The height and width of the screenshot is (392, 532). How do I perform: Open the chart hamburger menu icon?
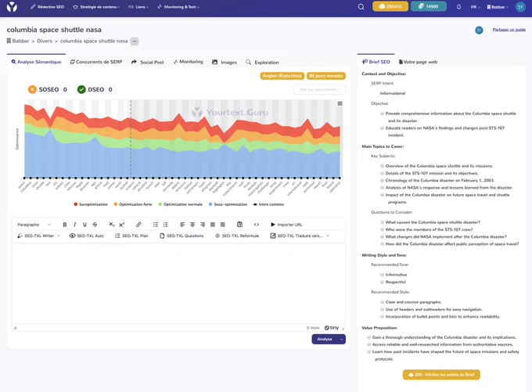point(340,103)
